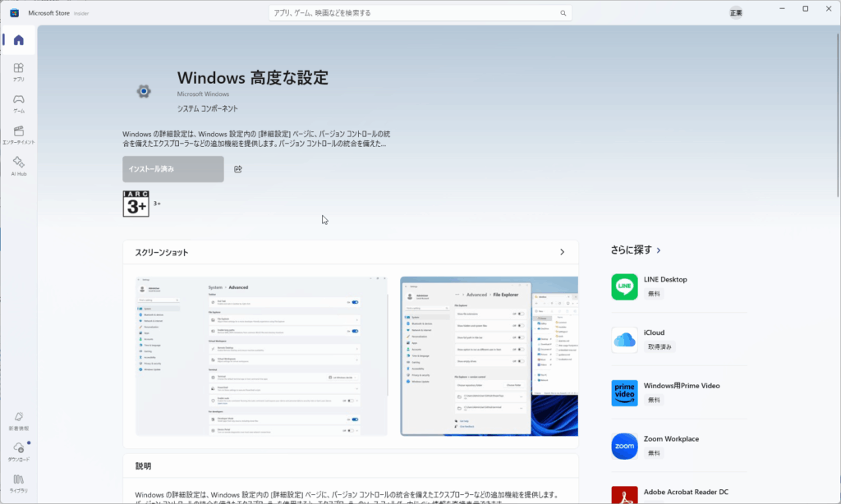Expand the スクリーンショット section with the chevron
Image resolution: width=841 pixels, height=504 pixels.
point(562,252)
